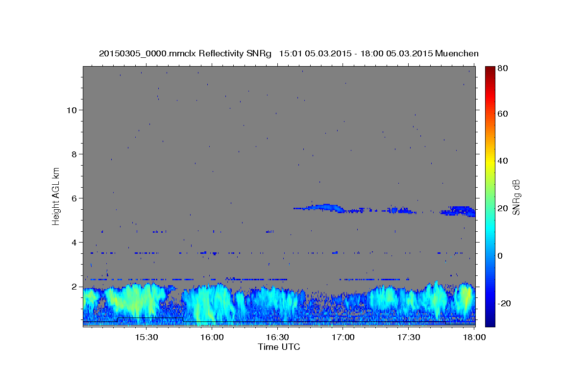Click the 'Muenchen' station name in title

[x=457, y=53]
